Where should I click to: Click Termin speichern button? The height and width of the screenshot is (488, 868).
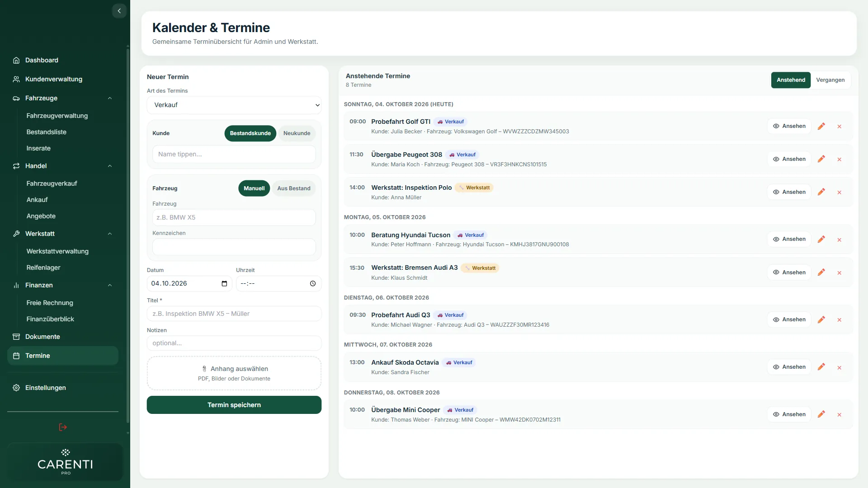[234, 405]
